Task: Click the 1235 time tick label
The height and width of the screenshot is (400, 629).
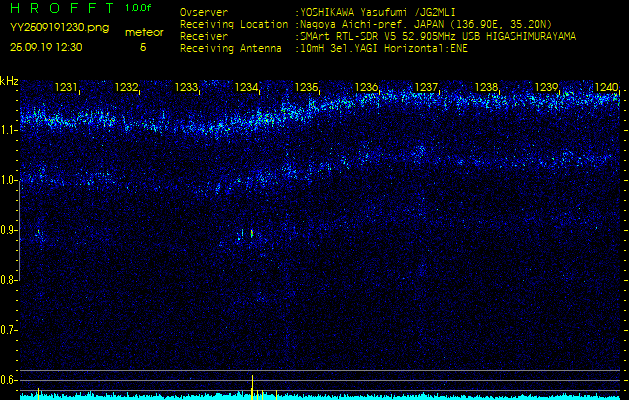Action: (x=307, y=88)
